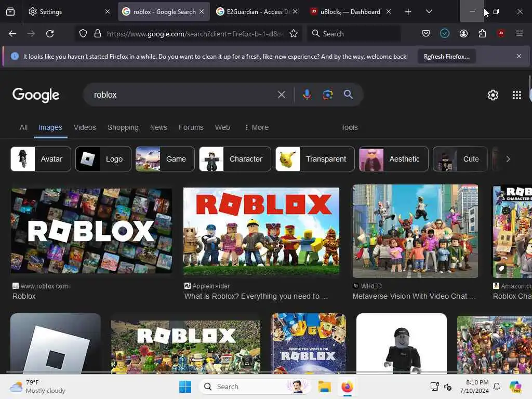Screen dimensions: 532x399
Task: Open Tools filter options
Action: (x=349, y=128)
